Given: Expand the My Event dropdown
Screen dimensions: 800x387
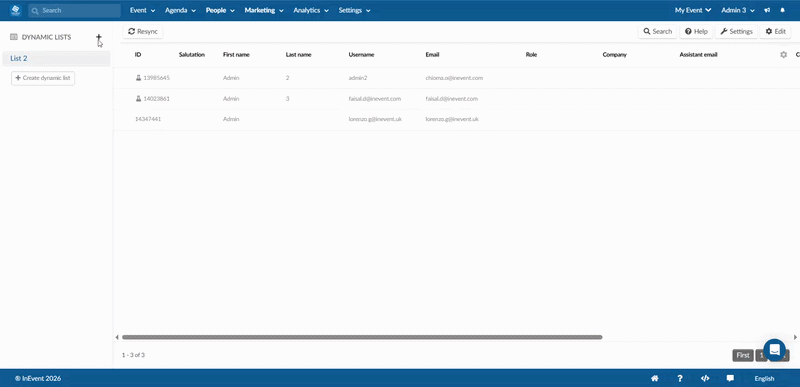Looking at the screenshot, I should click(x=693, y=10).
